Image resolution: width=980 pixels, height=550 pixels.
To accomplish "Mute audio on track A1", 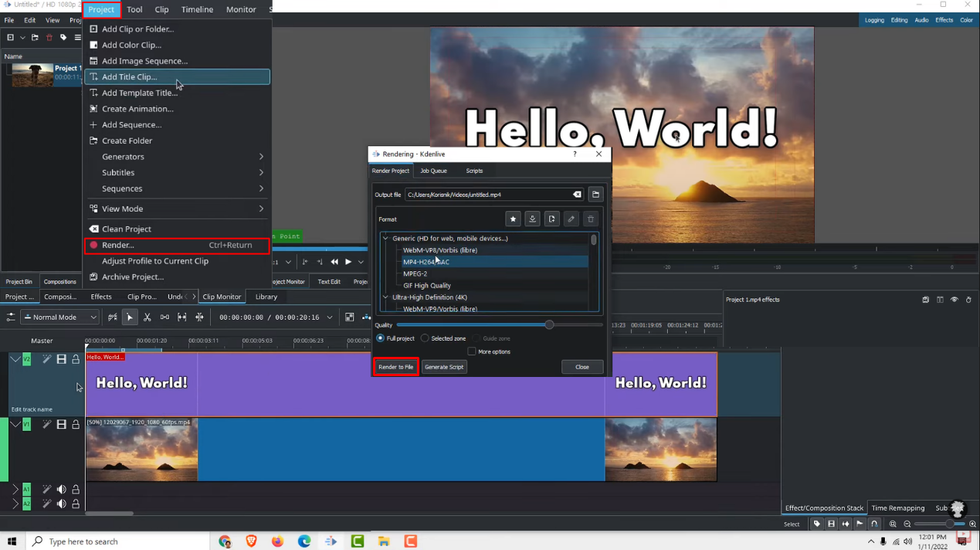I will pyautogui.click(x=61, y=489).
